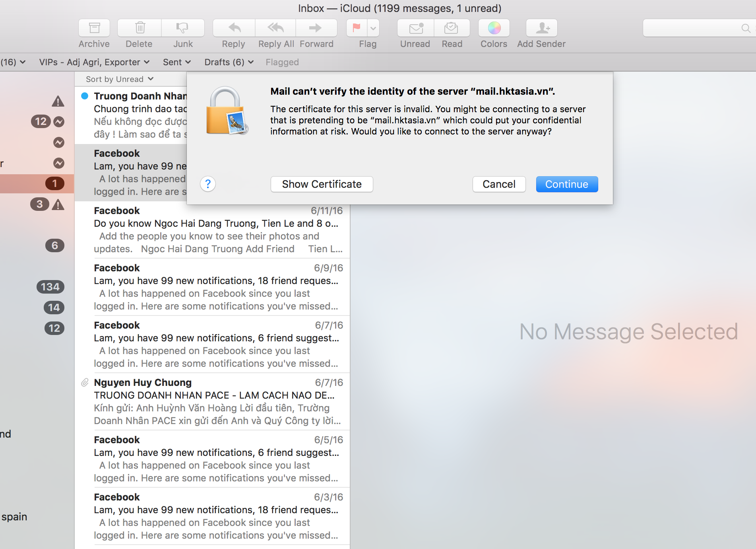Mark message as Unread

click(x=416, y=28)
